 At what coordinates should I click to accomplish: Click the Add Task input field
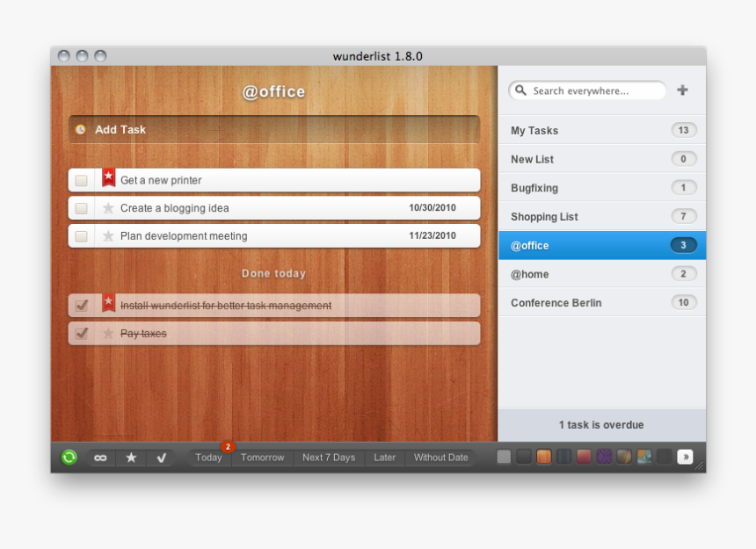click(x=274, y=129)
